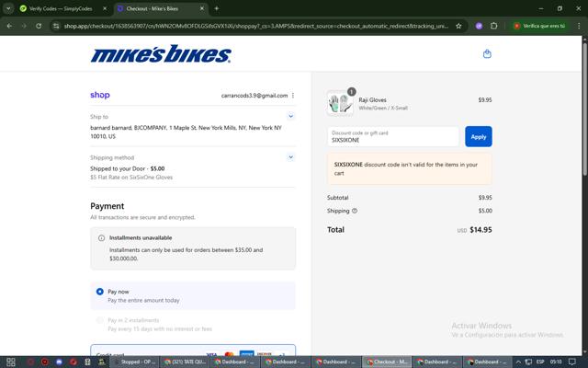Click the network icon in system tray

click(528, 362)
